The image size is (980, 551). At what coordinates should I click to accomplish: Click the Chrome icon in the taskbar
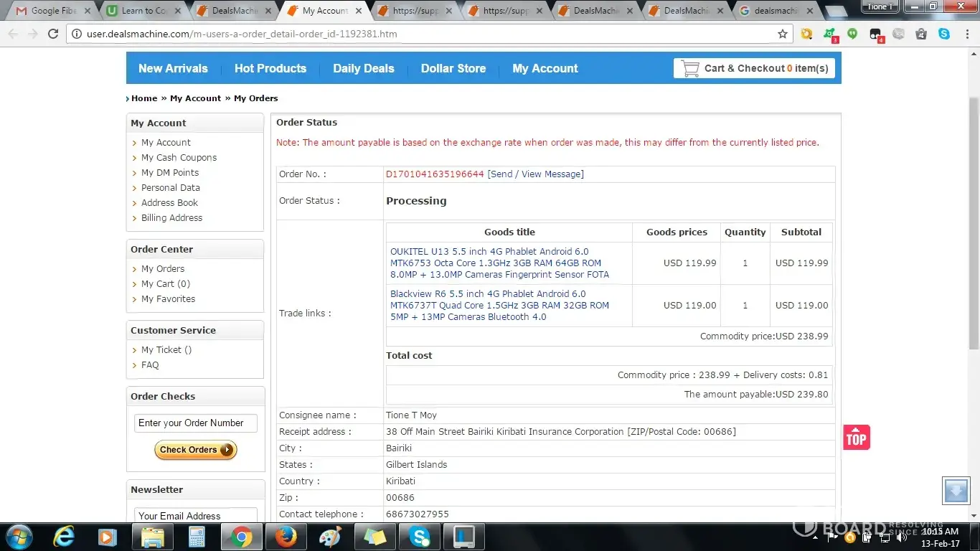(241, 537)
